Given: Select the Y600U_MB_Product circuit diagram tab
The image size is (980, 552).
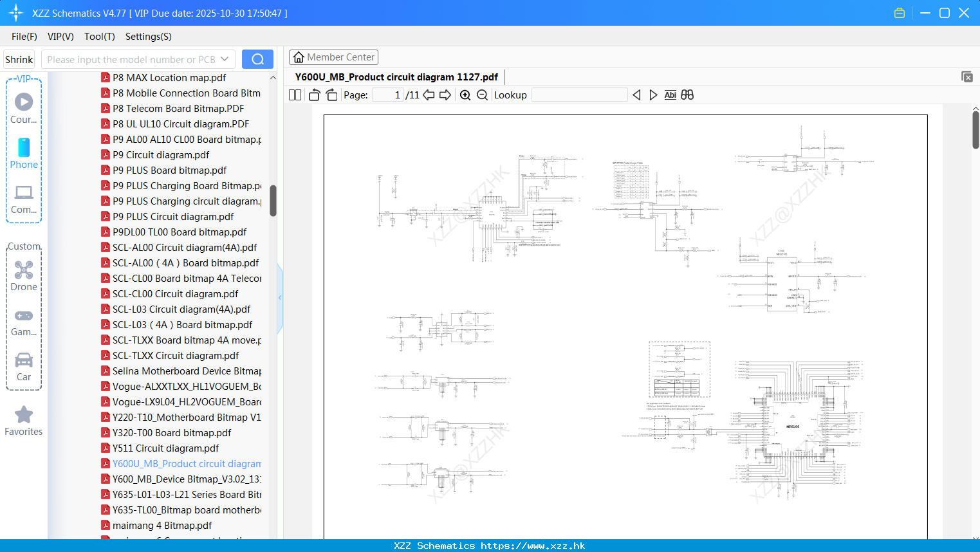Looking at the screenshot, I should 396,77.
